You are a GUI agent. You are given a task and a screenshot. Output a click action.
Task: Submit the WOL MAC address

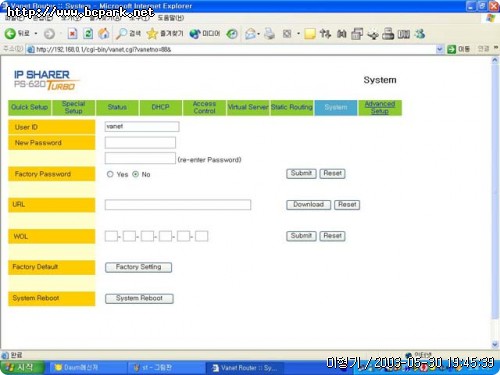click(301, 236)
